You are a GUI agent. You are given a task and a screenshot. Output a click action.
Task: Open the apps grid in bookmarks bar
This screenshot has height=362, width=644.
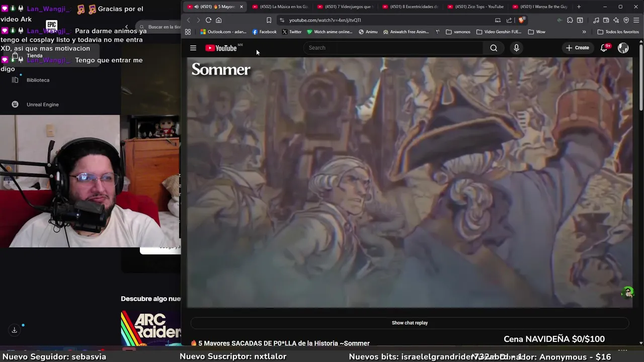point(188,32)
